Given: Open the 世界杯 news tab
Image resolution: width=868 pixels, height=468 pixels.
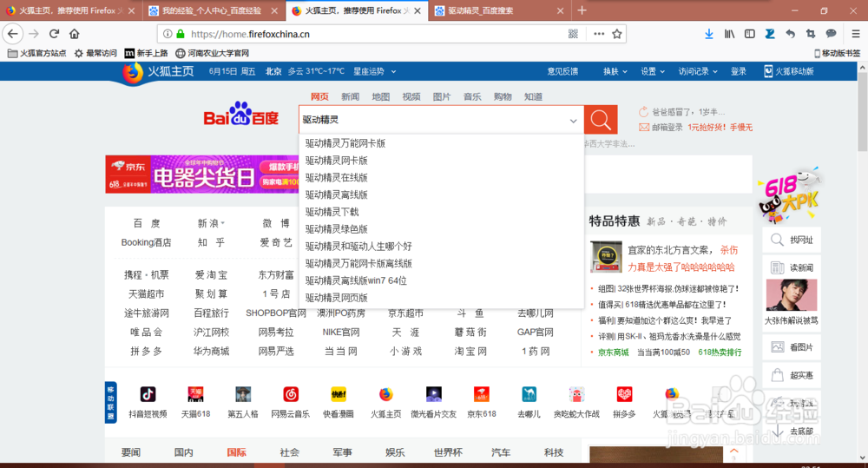Looking at the screenshot, I should 447,452.
